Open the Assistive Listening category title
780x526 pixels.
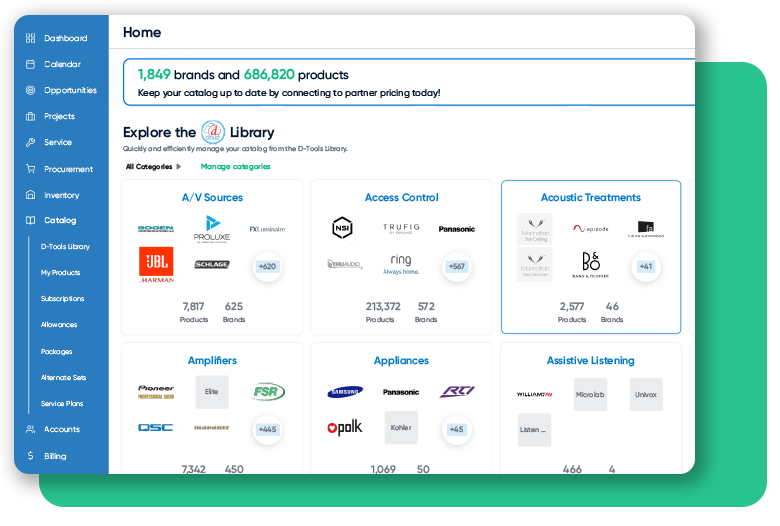[590, 360]
